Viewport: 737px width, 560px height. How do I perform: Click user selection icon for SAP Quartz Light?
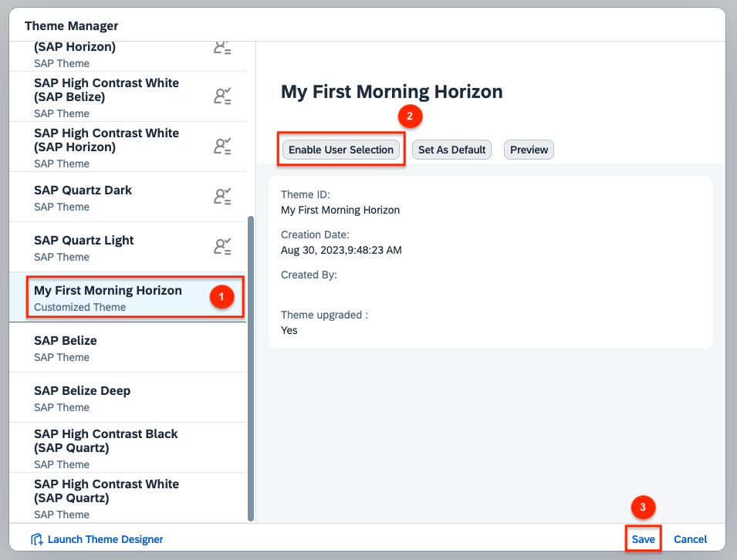pyautogui.click(x=222, y=247)
